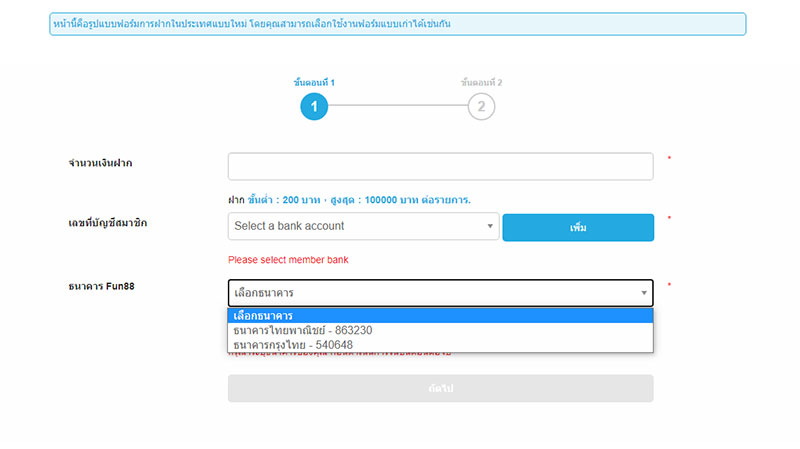Click the progress line between the two steps

point(397,106)
